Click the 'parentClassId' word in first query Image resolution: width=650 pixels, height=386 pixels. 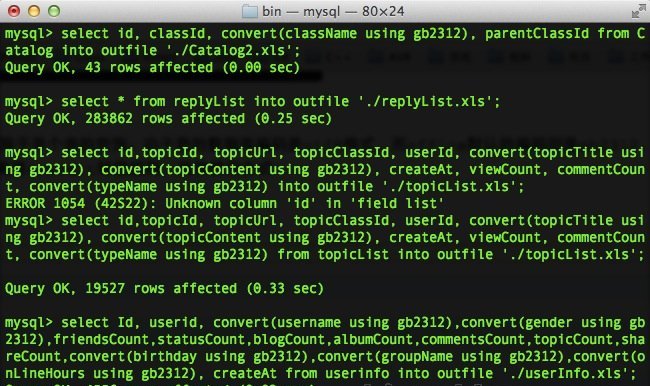(x=537, y=34)
